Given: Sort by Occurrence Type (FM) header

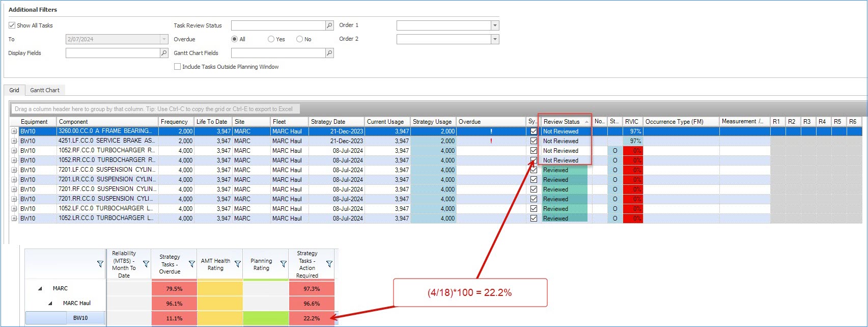Looking at the screenshot, I should click(681, 122).
